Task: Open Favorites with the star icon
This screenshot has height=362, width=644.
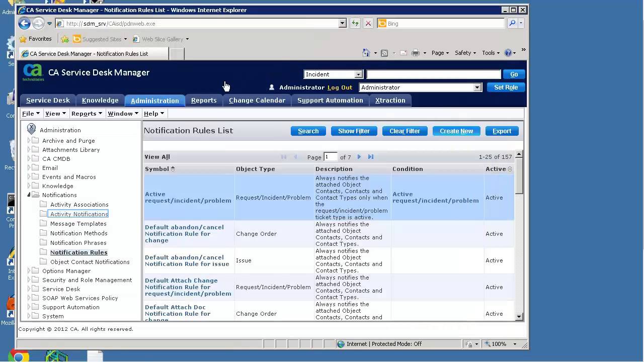Action: click(x=23, y=39)
